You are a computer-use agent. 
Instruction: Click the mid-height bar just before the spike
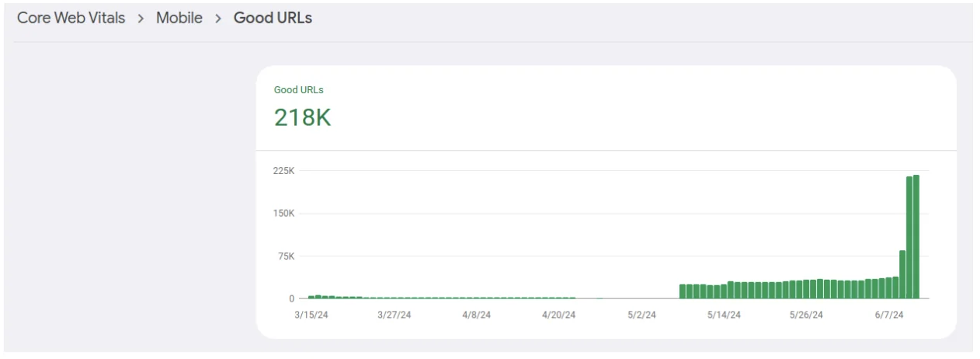(902, 274)
